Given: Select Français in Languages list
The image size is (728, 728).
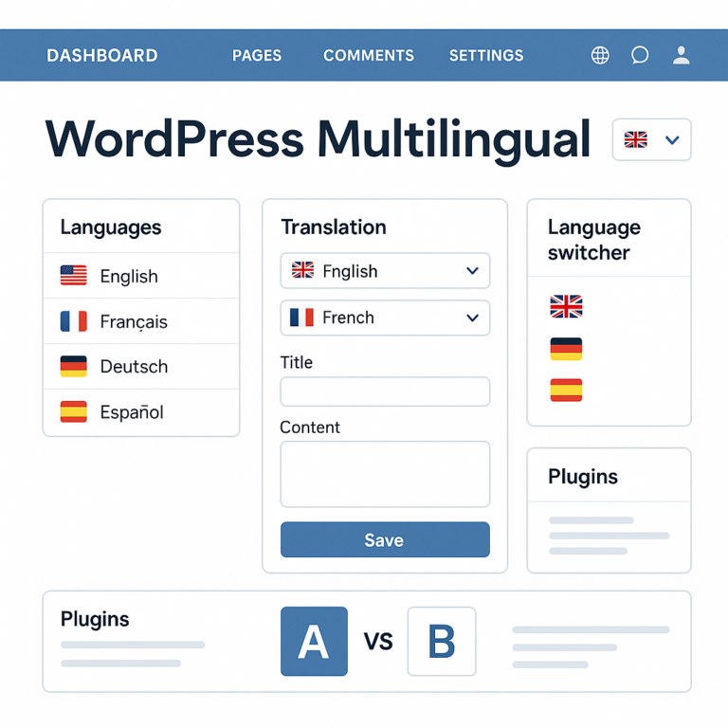Looking at the screenshot, I should tap(141, 321).
